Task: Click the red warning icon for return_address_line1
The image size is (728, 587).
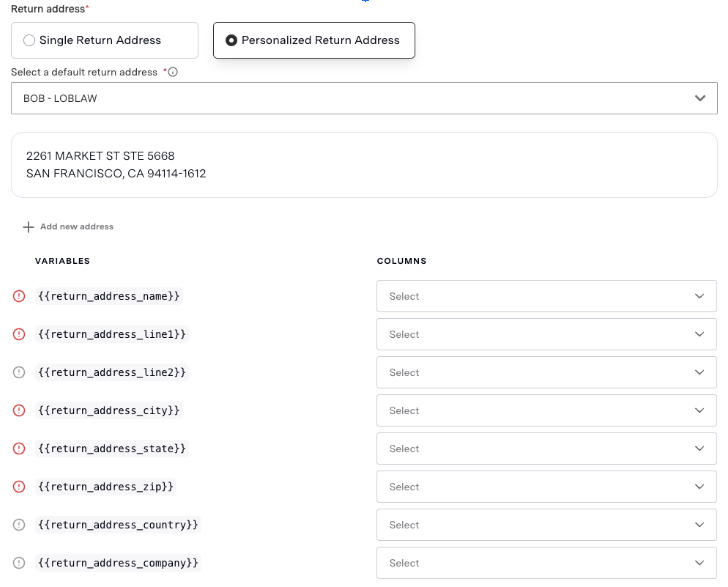Action: coord(19,334)
